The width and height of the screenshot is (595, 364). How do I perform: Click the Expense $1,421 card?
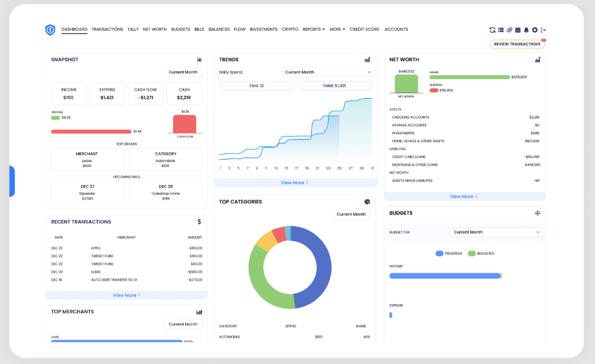[107, 94]
